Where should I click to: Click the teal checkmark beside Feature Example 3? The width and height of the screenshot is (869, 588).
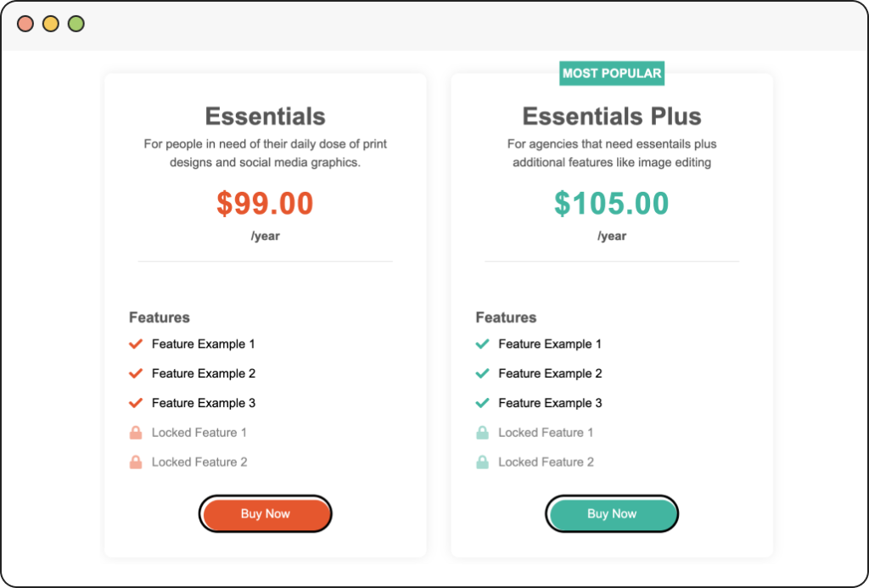tap(482, 403)
